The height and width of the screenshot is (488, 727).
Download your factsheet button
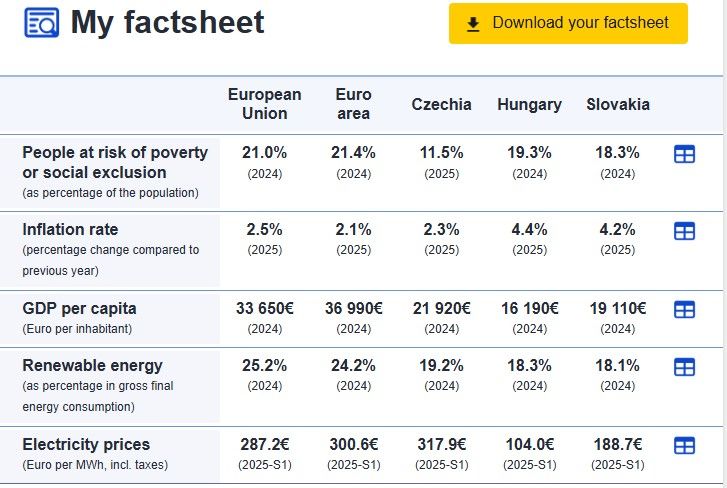click(568, 23)
